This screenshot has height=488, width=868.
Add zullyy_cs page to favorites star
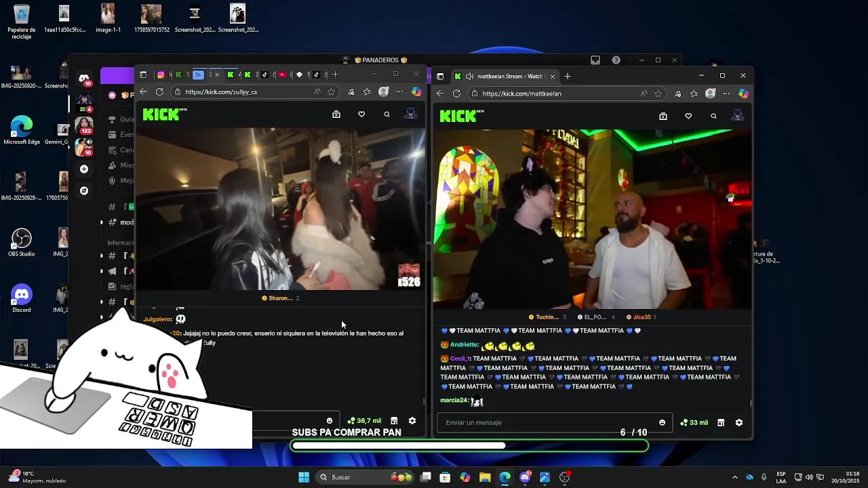pos(331,91)
